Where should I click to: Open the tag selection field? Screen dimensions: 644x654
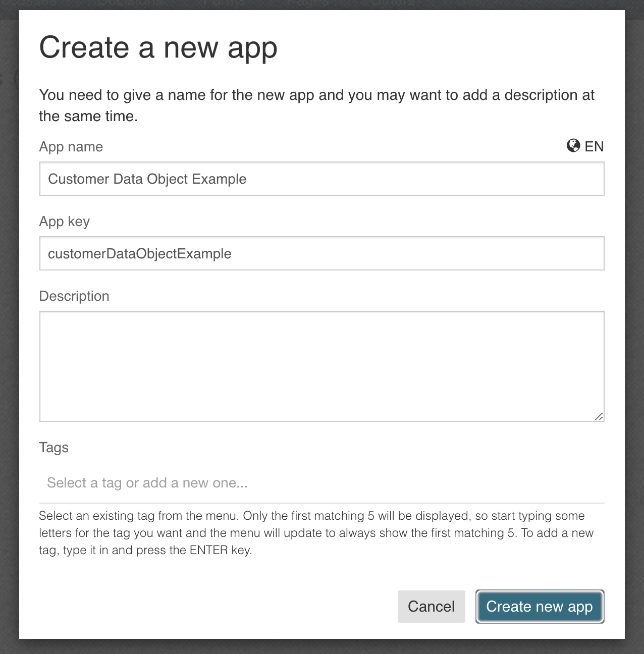coord(321,482)
